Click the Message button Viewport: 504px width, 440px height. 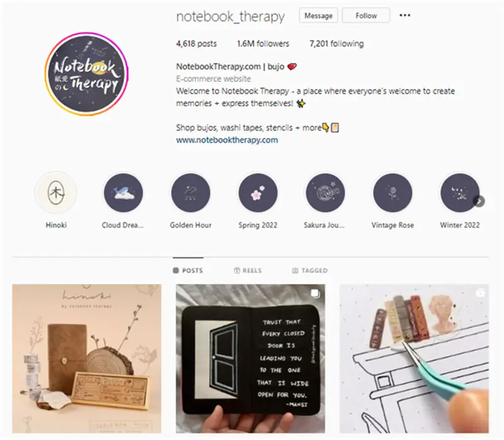pyautogui.click(x=318, y=15)
